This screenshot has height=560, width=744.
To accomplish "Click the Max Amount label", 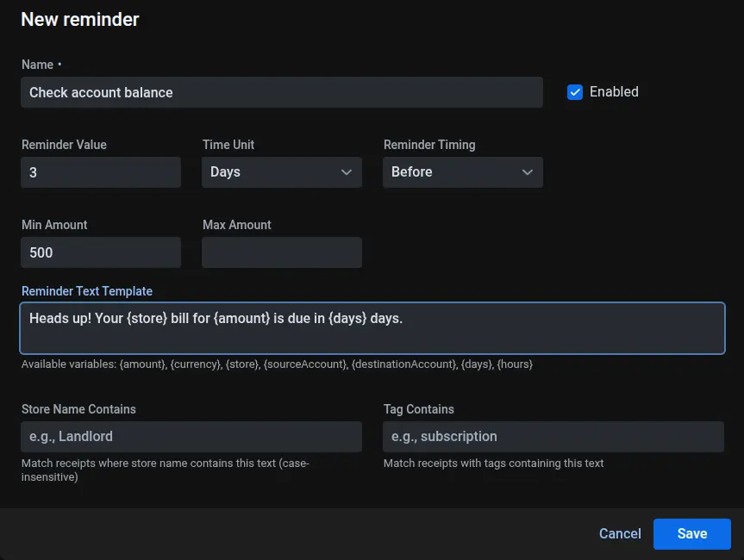I will click(236, 225).
